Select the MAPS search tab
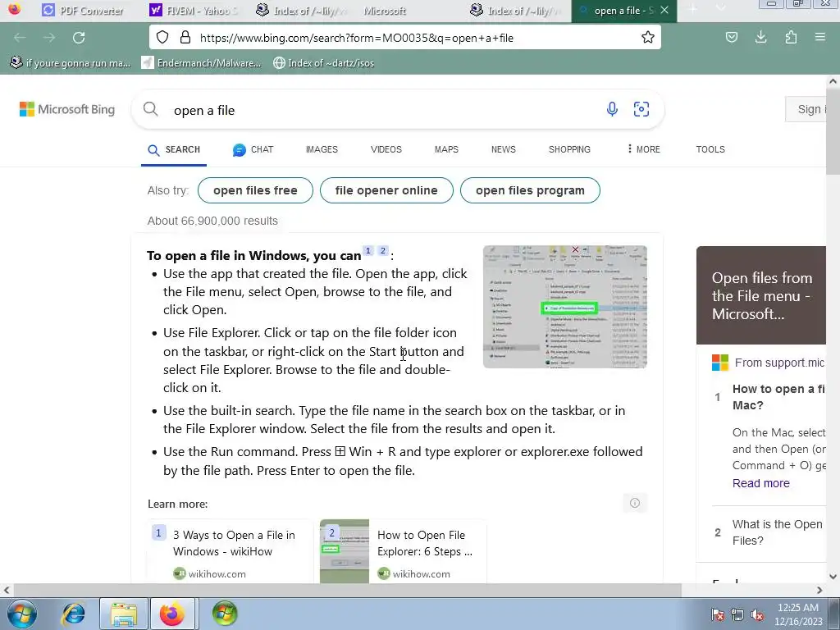 click(446, 149)
